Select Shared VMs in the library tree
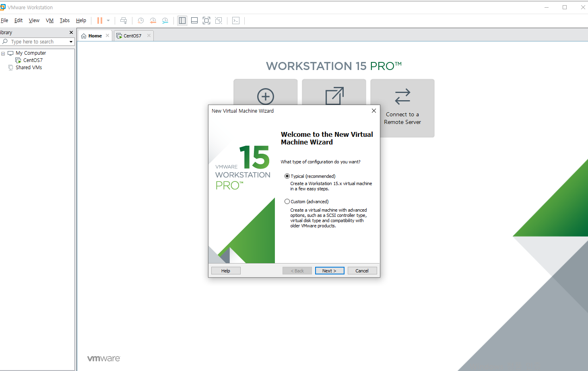The height and width of the screenshot is (371, 588). (29, 68)
